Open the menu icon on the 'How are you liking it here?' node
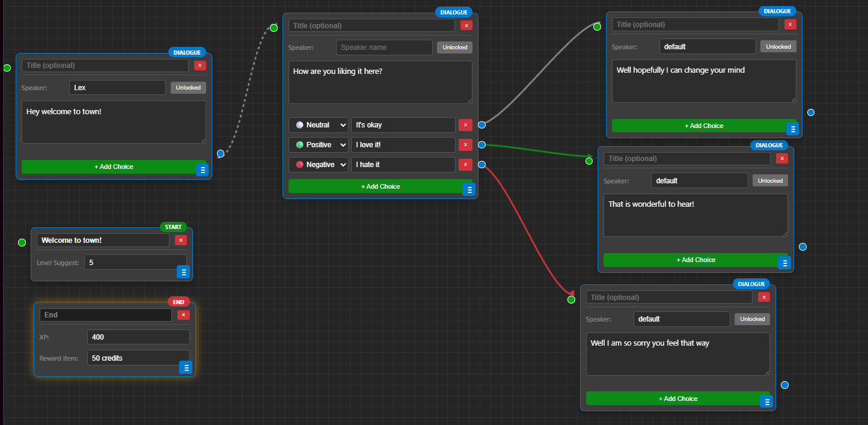The width and height of the screenshot is (868, 425). pyautogui.click(x=469, y=190)
